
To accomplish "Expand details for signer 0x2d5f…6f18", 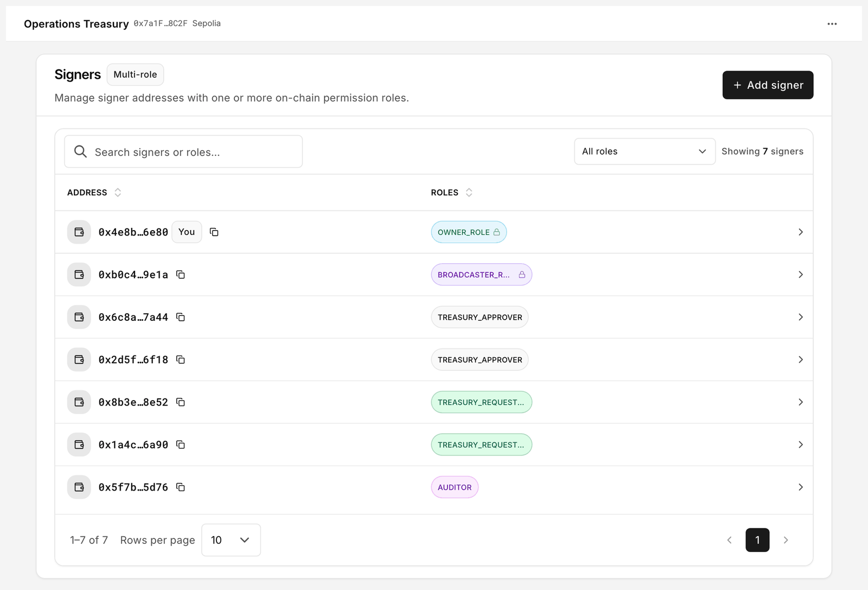I will coord(801,360).
